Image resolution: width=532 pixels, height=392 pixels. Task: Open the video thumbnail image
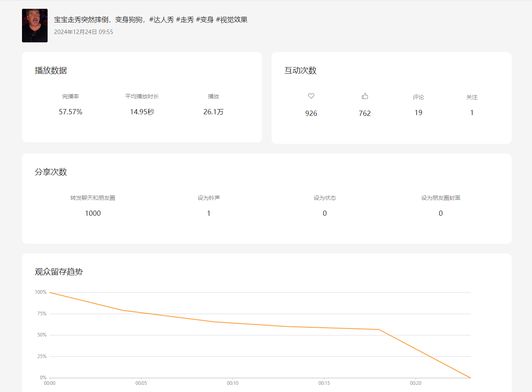(x=35, y=26)
